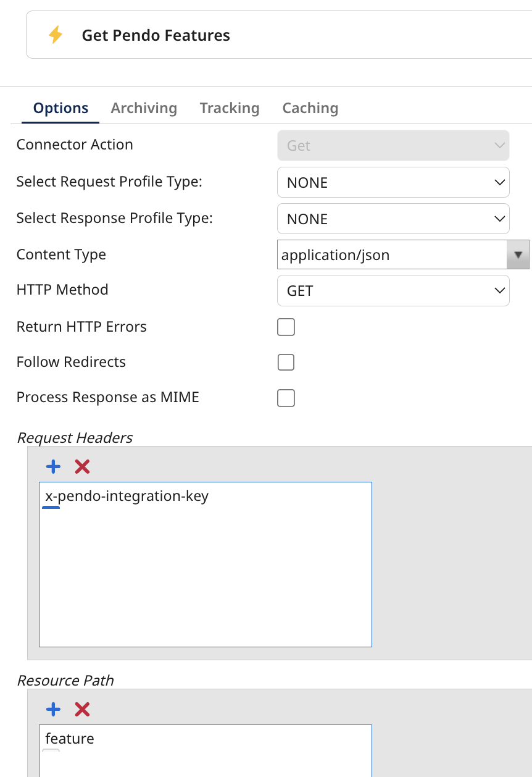This screenshot has height=777, width=532.
Task: Open the HTTP Method dropdown
Action: 393,291
